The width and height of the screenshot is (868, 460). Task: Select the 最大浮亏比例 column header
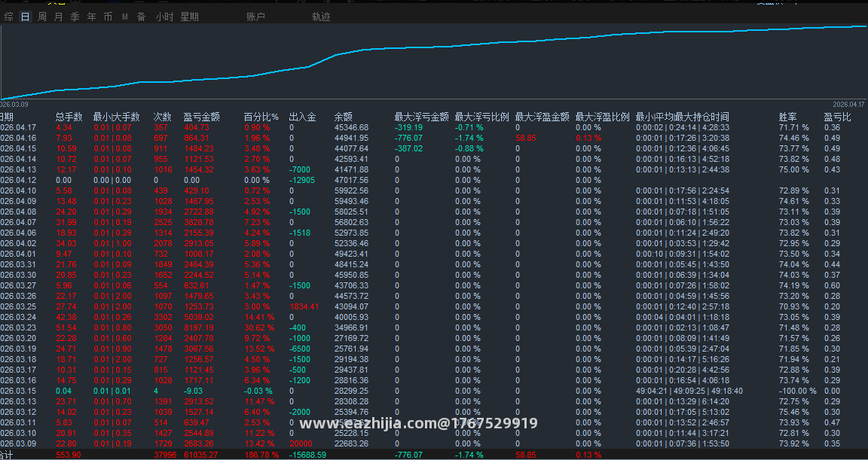pyautogui.click(x=482, y=117)
